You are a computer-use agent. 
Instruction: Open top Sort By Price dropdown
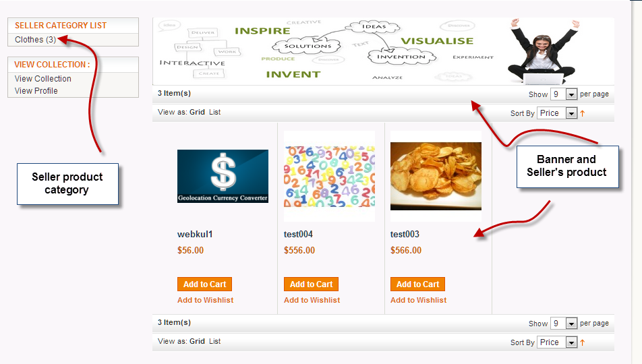[557, 113]
